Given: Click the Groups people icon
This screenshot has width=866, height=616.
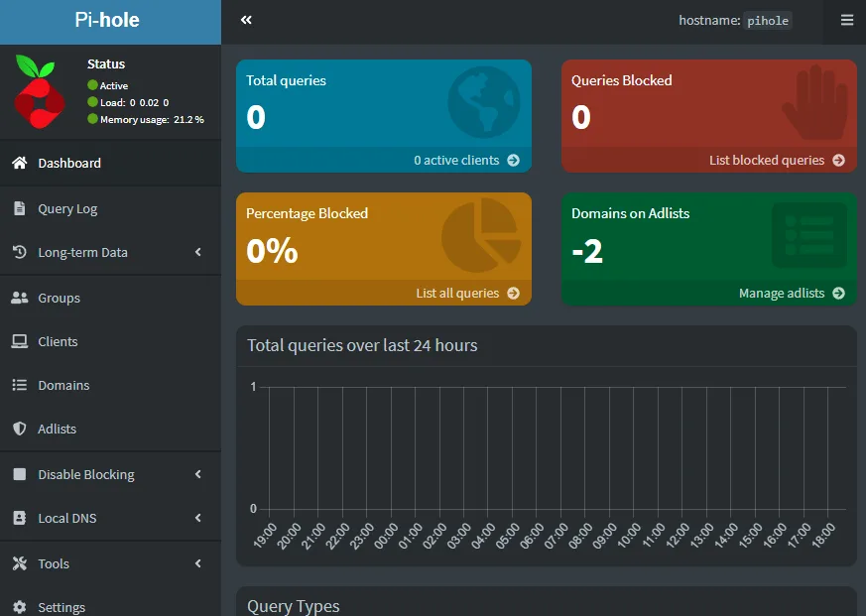Looking at the screenshot, I should 19,298.
